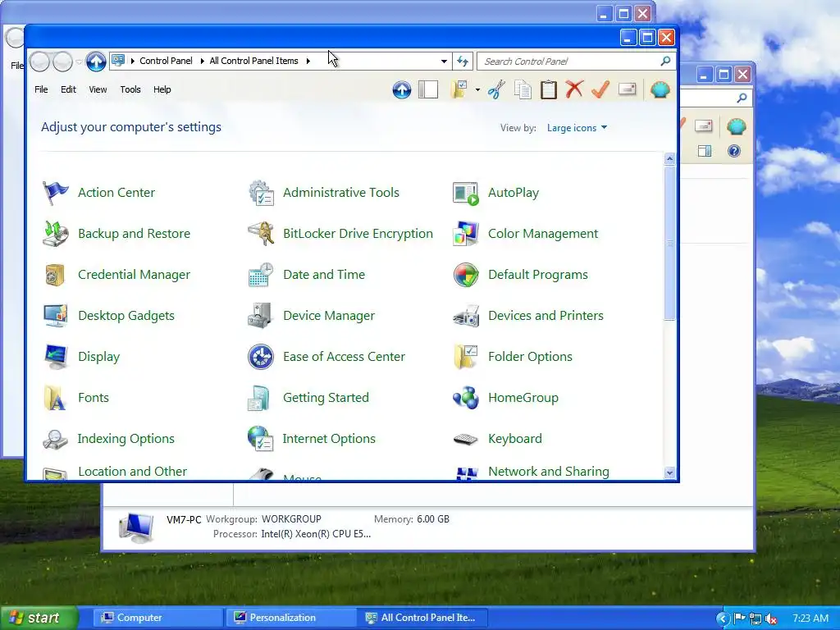Expand arrow after All Control Panel Items
This screenshot has height=630, width=840.
(308, 61)
